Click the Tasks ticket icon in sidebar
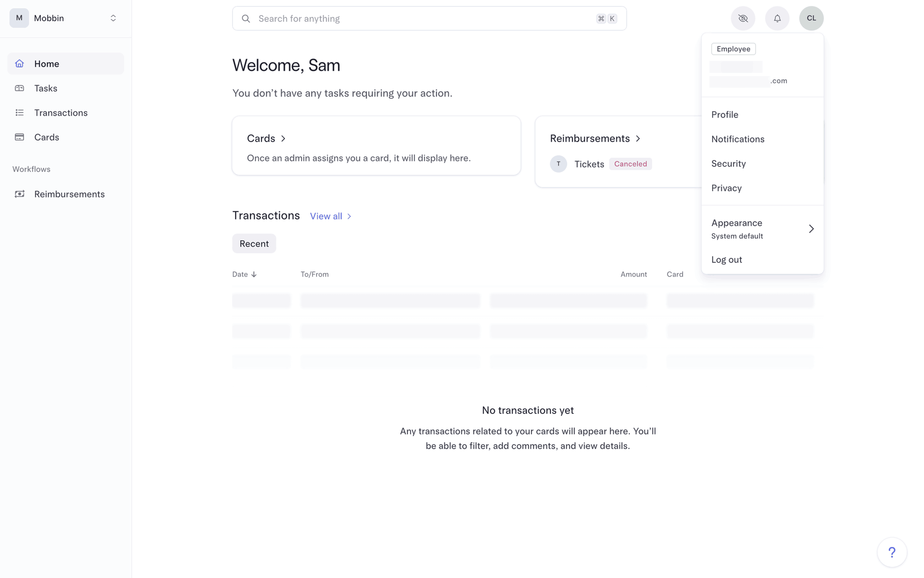Viewport: 924px width, 578px height. click(x=19, y=88)
